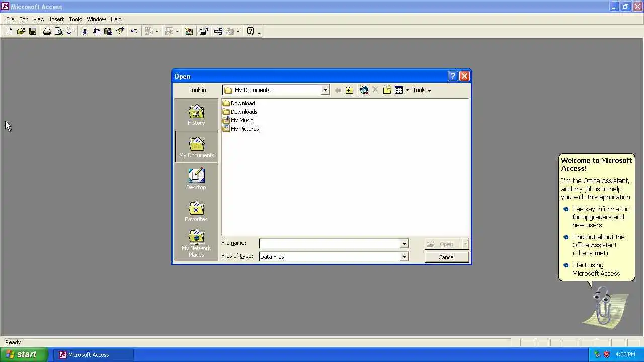644x362 pixels.
Task: Click Start using Microsoft Access link
Action: (596, 269)
